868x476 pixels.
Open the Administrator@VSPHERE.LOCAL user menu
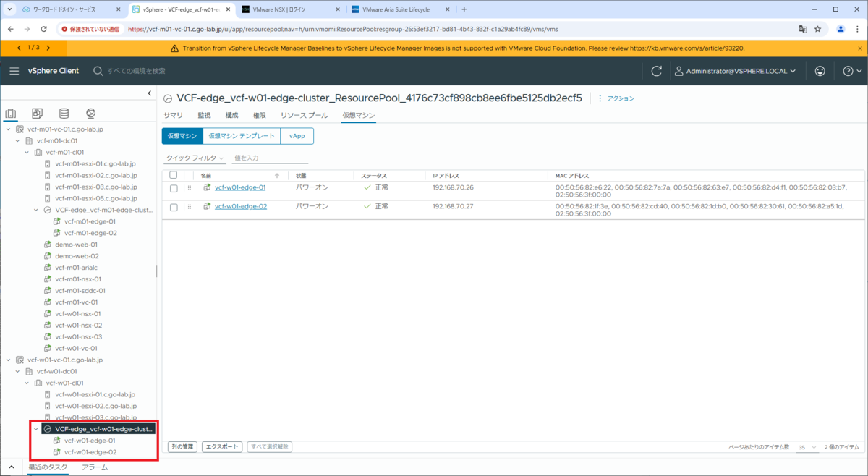735,71
